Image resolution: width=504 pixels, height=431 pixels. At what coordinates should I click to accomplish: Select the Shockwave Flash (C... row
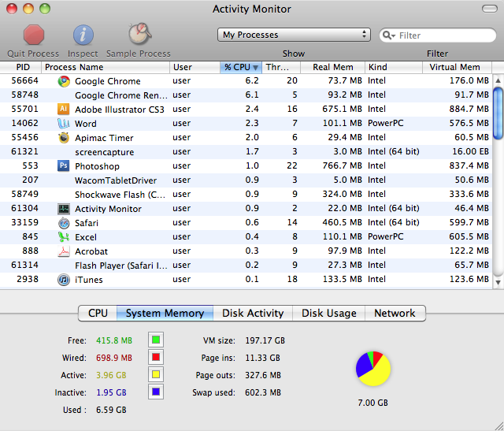(246, 195)
